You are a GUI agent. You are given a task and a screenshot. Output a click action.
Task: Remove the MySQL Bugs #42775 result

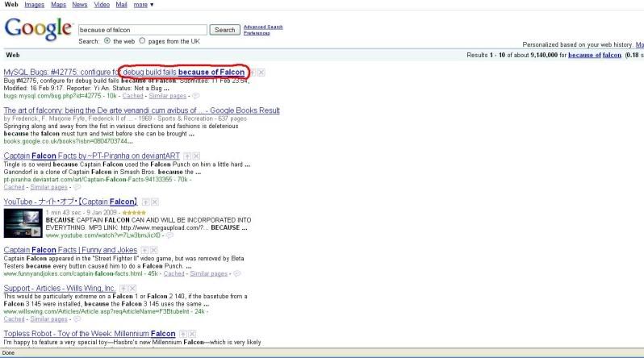261,73
